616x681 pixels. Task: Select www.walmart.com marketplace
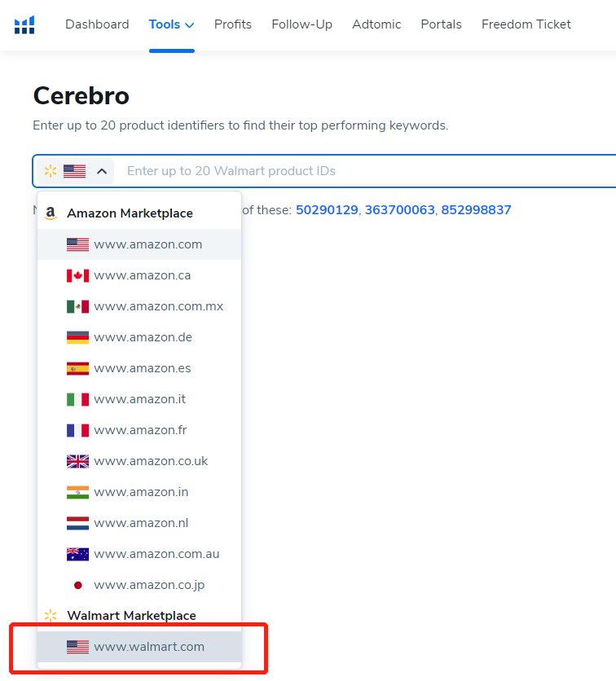click(139, 647)
